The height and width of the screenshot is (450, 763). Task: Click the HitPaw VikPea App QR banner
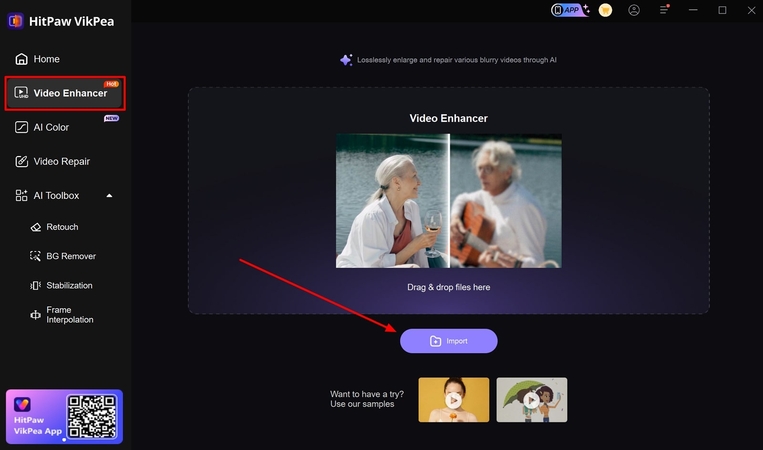pos(64,416)
